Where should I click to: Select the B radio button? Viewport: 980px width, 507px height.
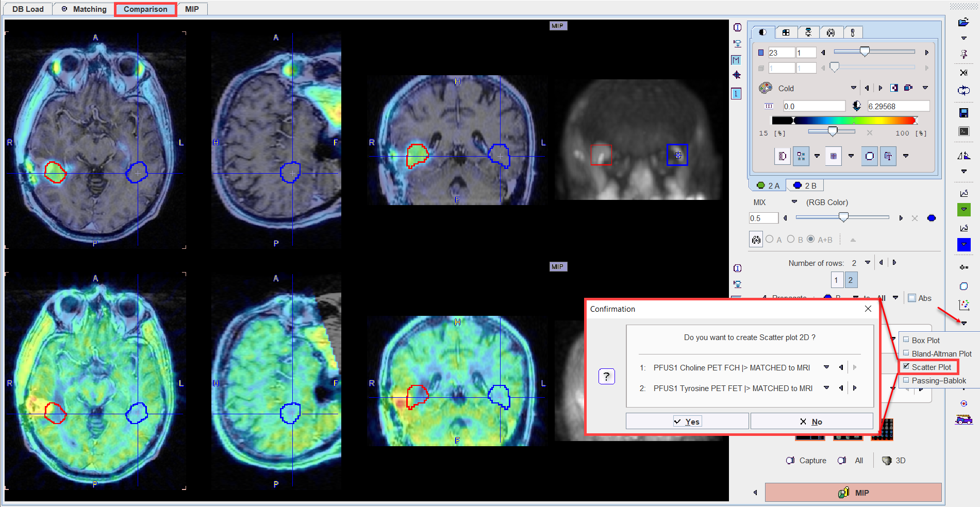point(791,239)
